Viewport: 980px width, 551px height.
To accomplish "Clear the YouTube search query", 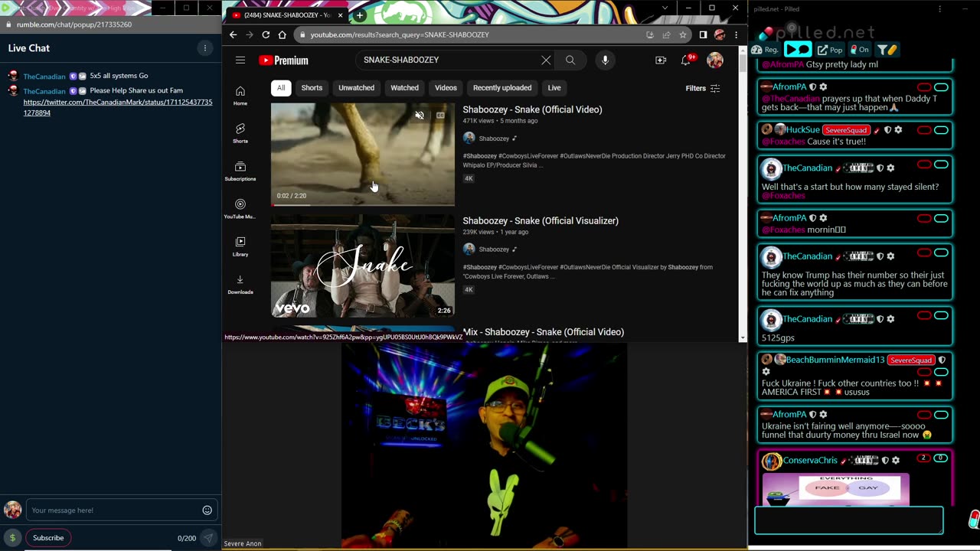I will point(546,60).
